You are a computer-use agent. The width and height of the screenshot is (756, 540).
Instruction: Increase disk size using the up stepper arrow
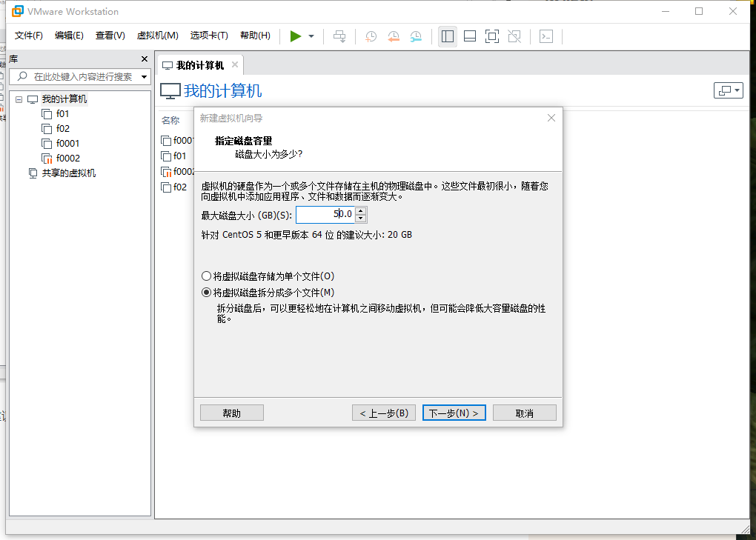click(x=361, y=210)
